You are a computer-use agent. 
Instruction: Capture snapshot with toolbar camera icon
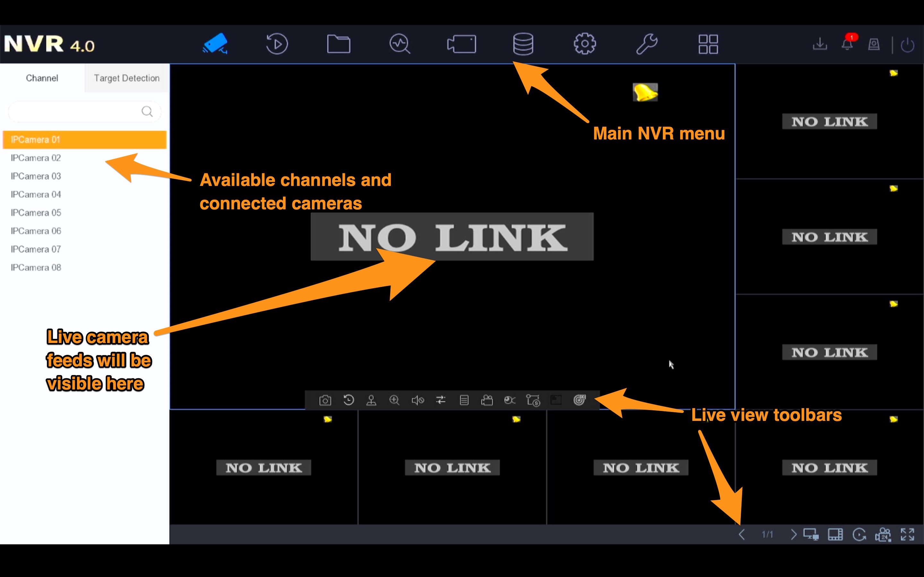[x=325, y=400]
